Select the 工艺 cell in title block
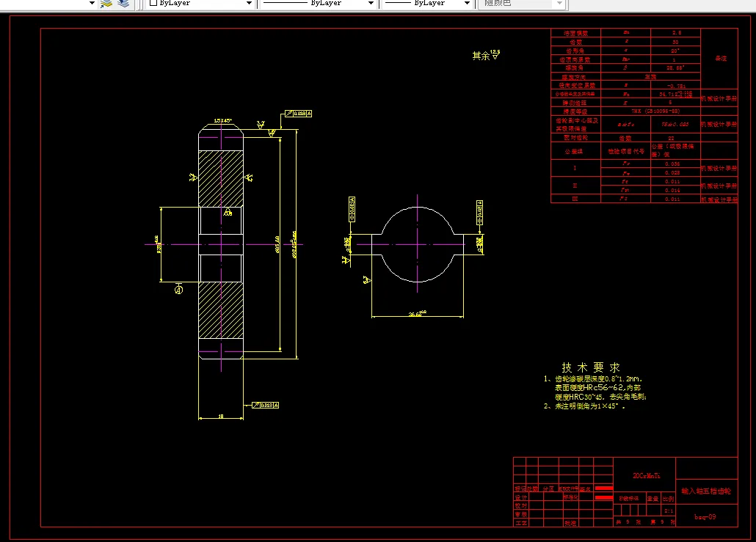 520,523
